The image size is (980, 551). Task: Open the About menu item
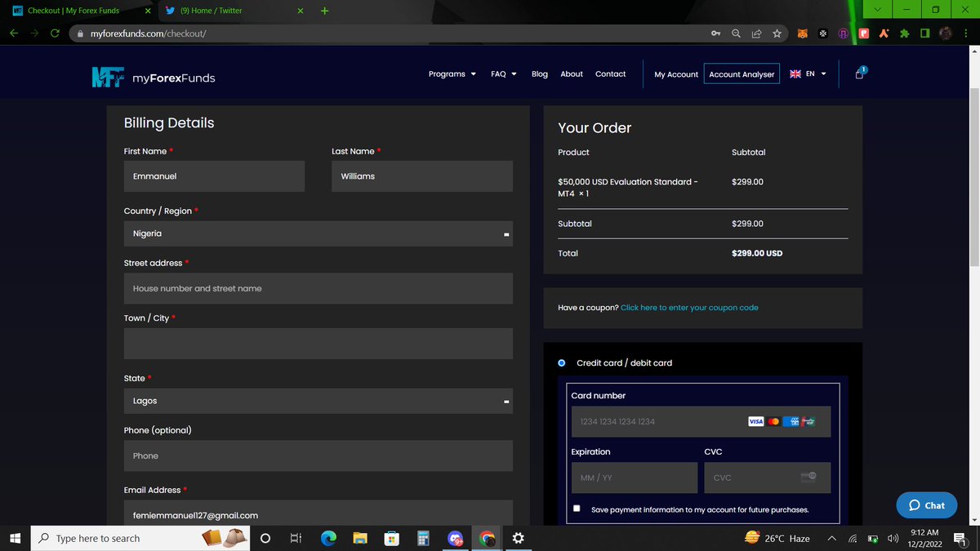tap(572, 74)
